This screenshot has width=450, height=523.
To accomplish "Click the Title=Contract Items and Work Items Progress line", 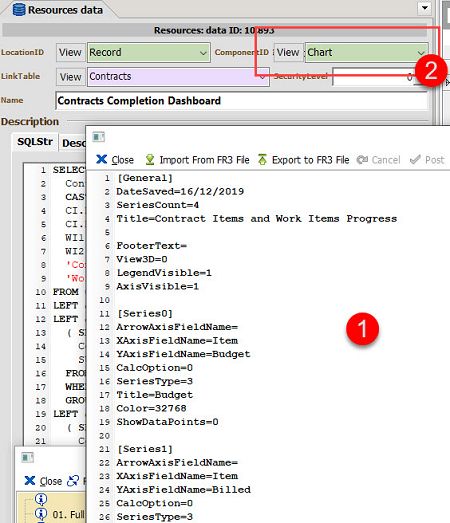I will pyautogui.click(x=257, y=218).
